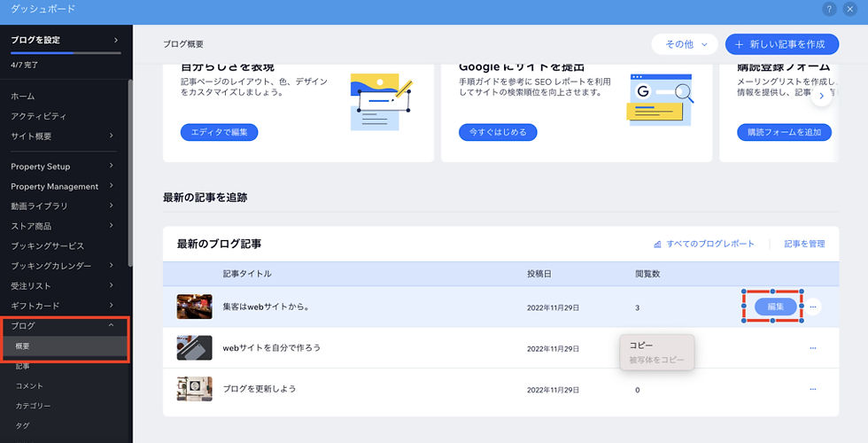
Task: Select カテゴリー under ブログ
Action: [33, 406]
